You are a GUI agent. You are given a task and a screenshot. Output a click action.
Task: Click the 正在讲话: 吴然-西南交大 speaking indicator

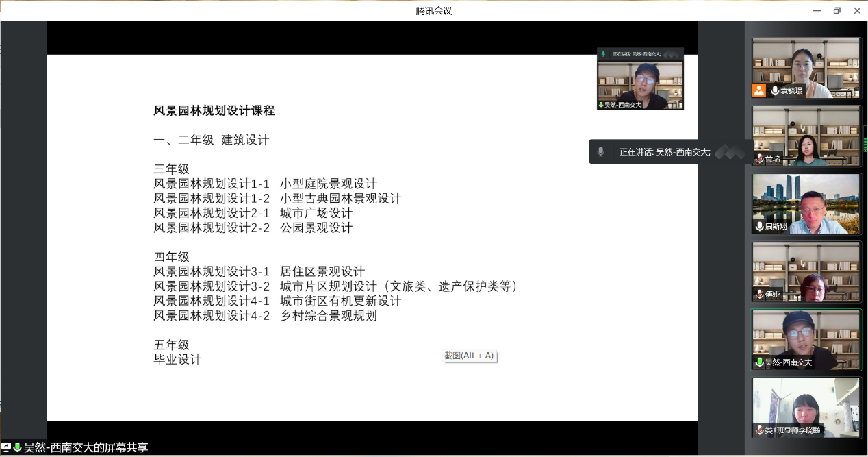(664, 152)
